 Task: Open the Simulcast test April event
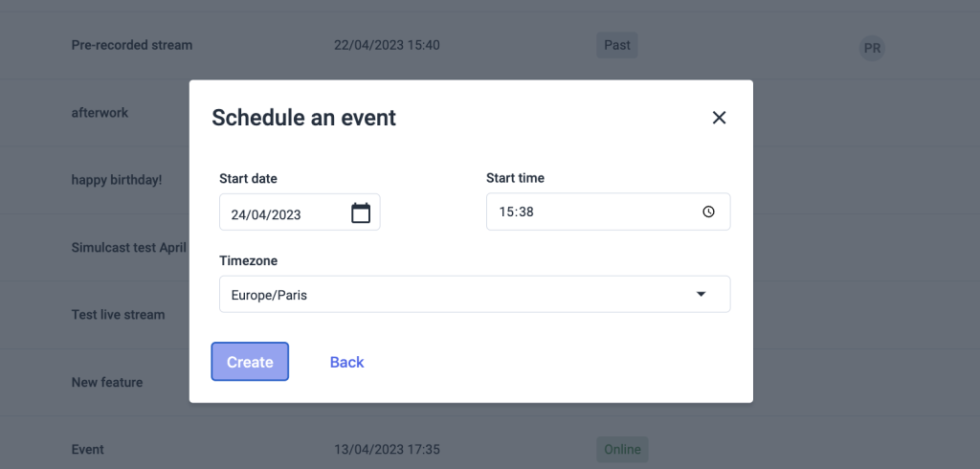[128, 247]
